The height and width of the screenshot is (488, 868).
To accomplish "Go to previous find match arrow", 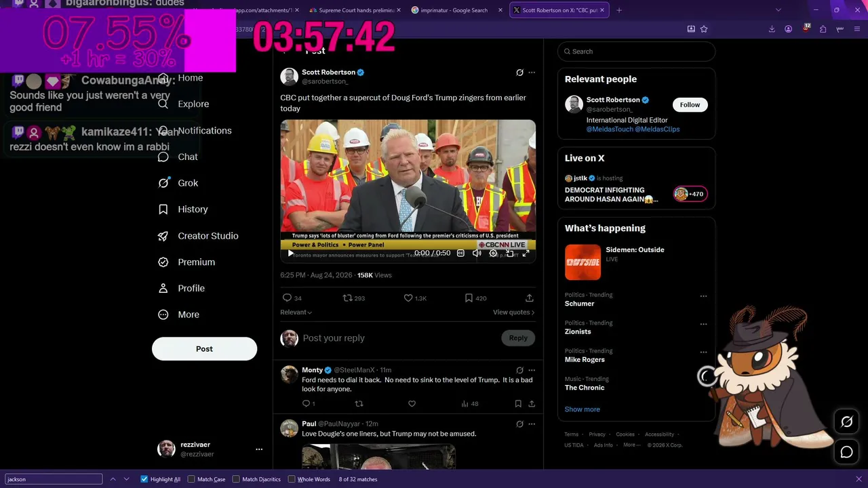I will 113,479.
